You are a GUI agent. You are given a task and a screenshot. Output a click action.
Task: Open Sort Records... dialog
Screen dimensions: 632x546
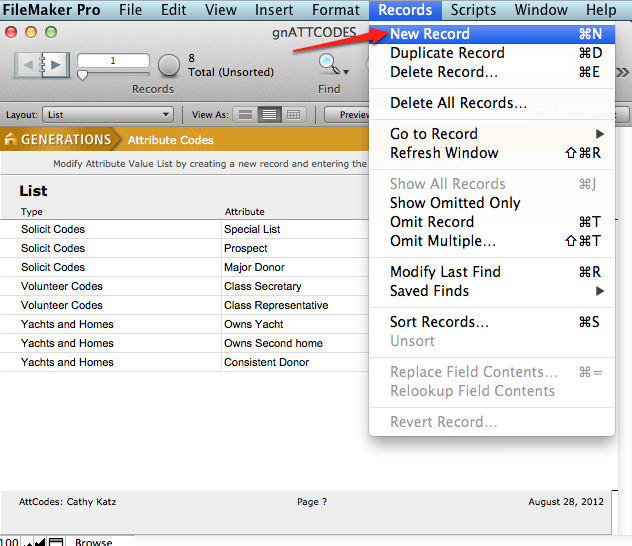[492, 322]
